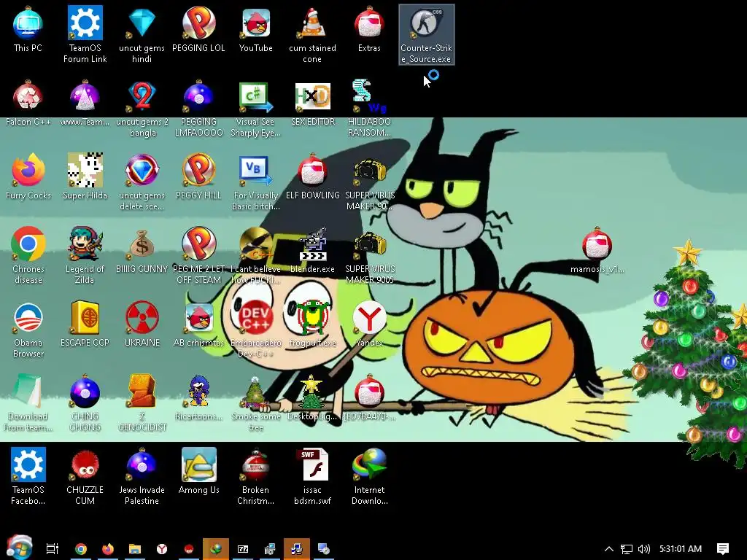Select the For Visually Basic VB icon

256,182
